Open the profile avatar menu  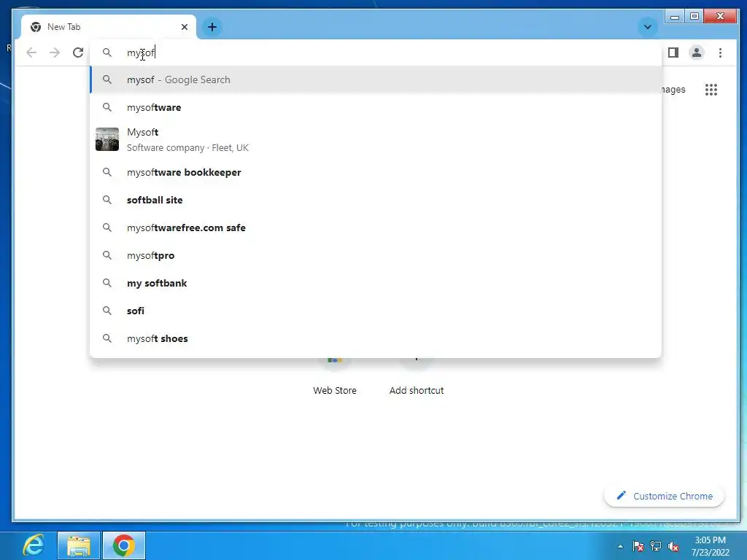[x=697, y=52]
